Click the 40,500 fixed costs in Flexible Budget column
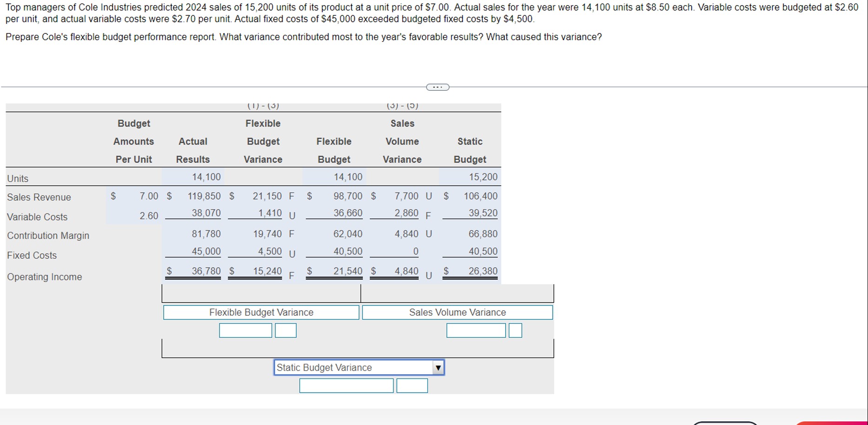Screen dimensions: 868x425 [x=348, y=252]
